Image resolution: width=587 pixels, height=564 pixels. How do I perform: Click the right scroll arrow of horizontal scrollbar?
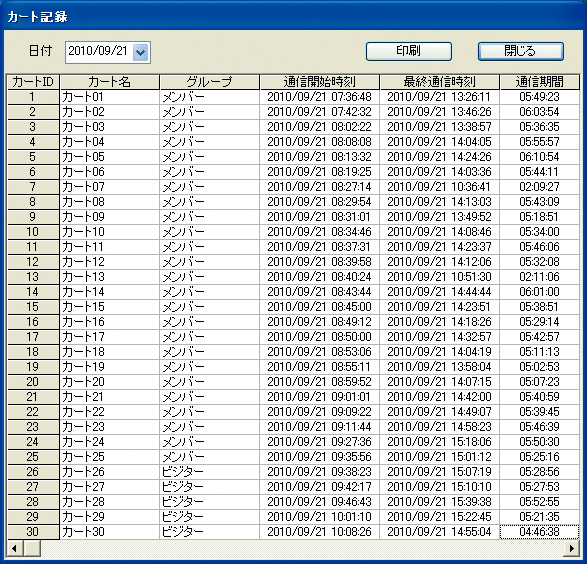point(571,549)
